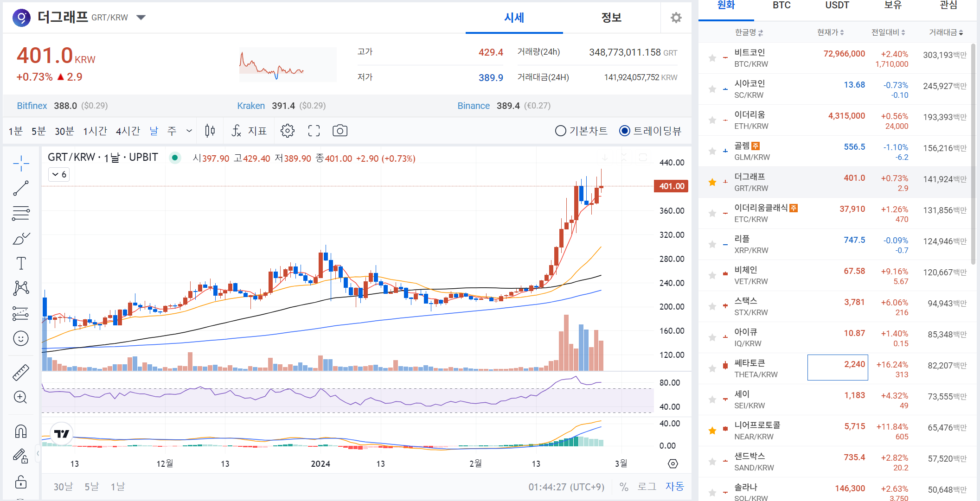Set chart interval to 주
Image resolution: width=980 pixels, height=501 pixels.
click(x=172, y=131)
